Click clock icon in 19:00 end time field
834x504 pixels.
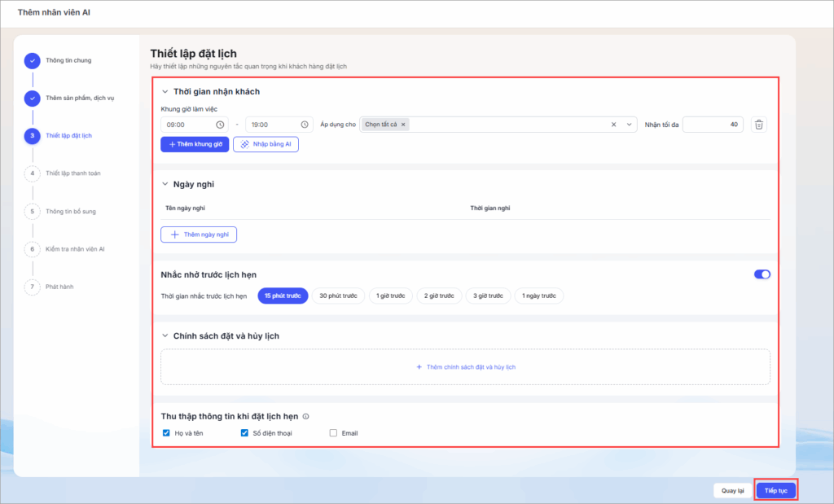click(304, 125)
